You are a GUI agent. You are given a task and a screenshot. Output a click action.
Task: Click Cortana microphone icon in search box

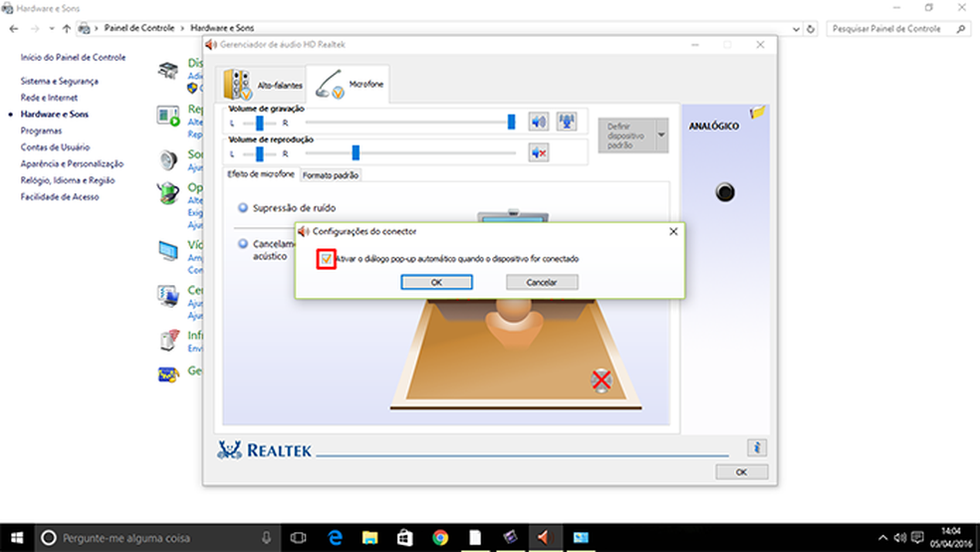[x=266, y=538]
